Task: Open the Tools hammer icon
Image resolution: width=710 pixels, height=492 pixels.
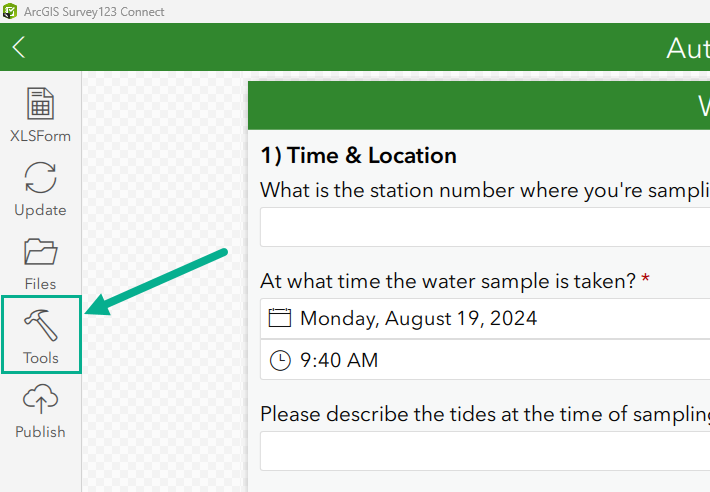Action: tap(40, 326)
